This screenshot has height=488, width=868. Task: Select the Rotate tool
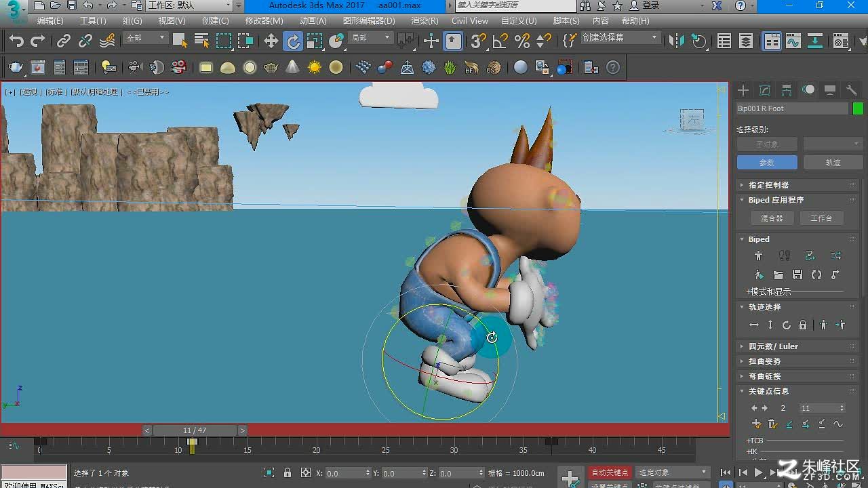coord(293,41)
